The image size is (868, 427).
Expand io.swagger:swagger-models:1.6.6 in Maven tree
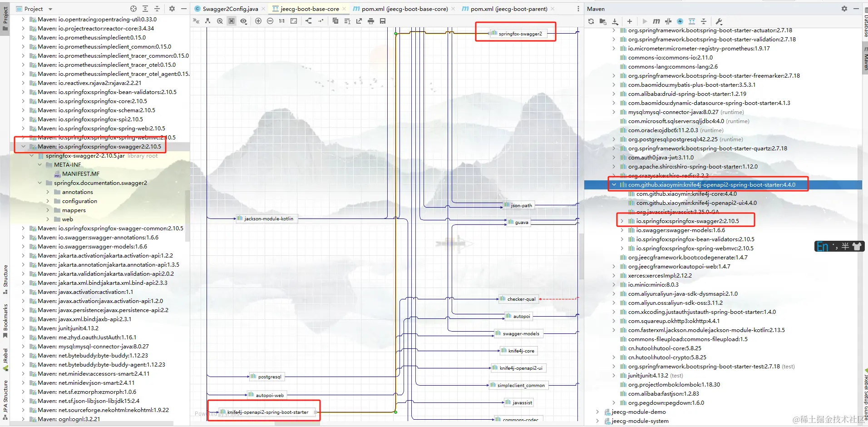622,230
